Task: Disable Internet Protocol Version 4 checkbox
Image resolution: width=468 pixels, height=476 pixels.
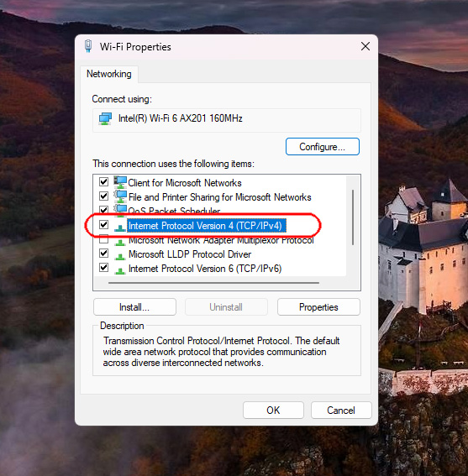Action: [x=103, y=224]
